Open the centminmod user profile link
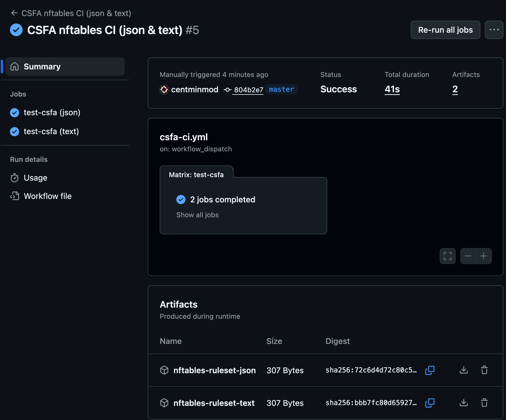Screen dimensions: 506x420 pos(195,90)
